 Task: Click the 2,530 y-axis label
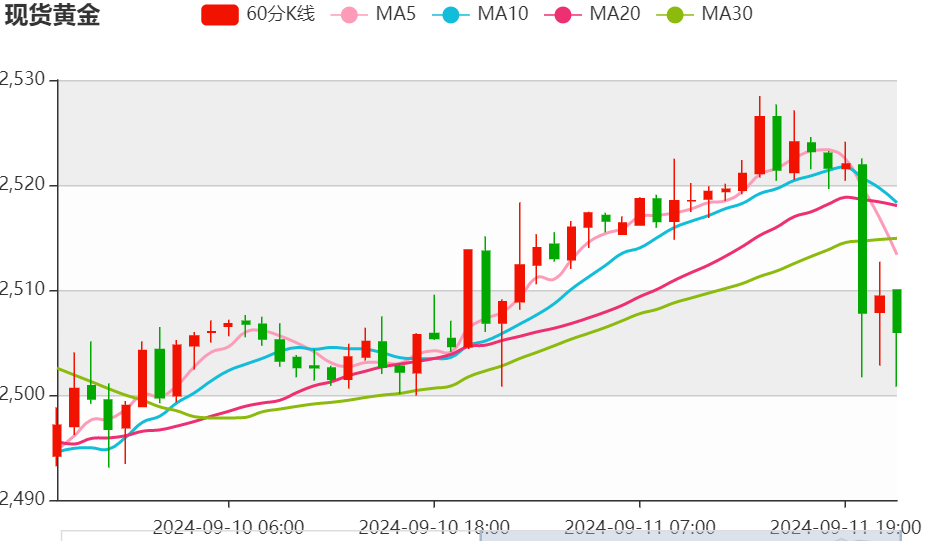22,79
